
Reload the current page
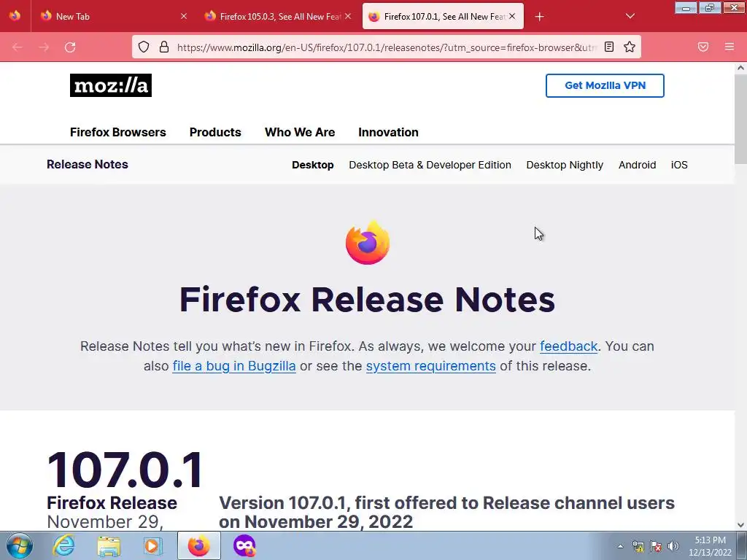click(70, 47)
